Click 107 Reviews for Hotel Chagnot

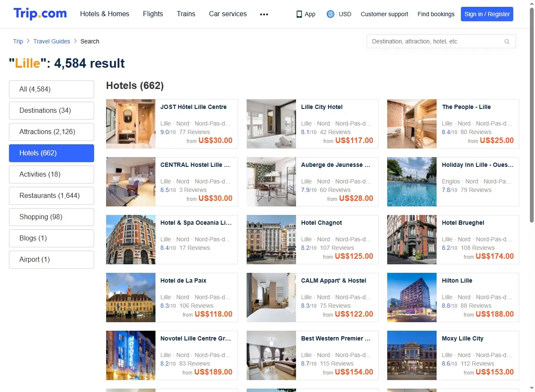[337, 248]
